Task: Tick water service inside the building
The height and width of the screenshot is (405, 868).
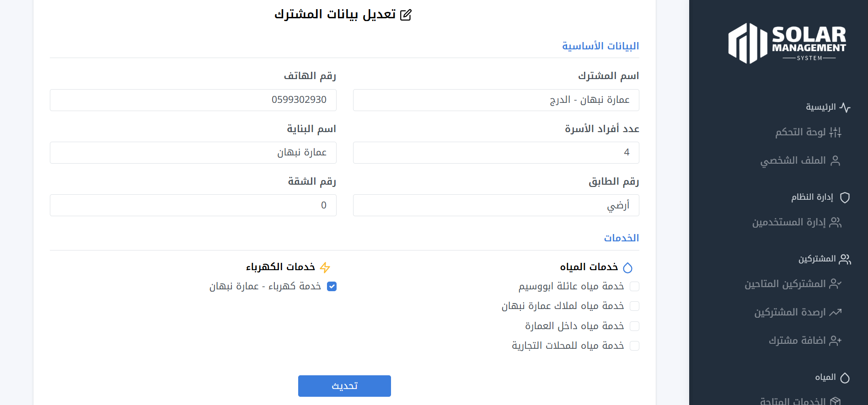Action: pyautogui.click(x=634, y=326)
